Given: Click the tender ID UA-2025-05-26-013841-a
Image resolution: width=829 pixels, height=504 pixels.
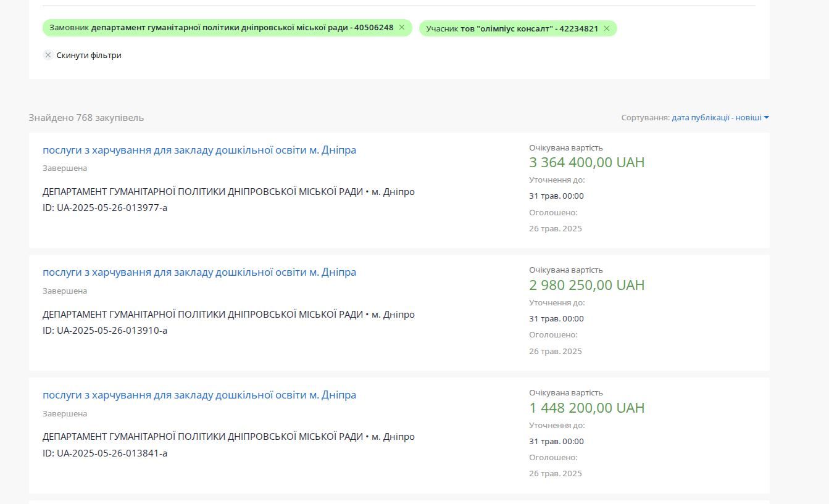Looking at the screenshot, I should 105,453.
